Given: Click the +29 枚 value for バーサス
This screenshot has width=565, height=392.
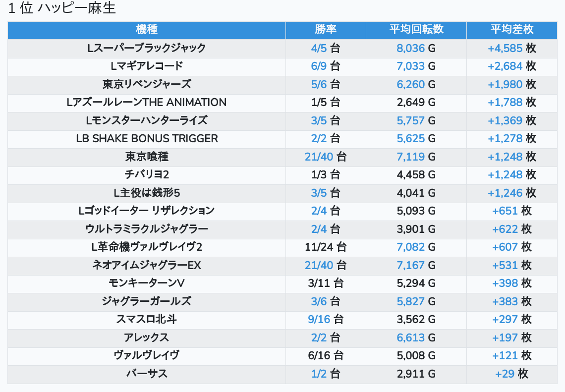Looking at the screenshot, I should pyautogui.click(x=511, y=374).
